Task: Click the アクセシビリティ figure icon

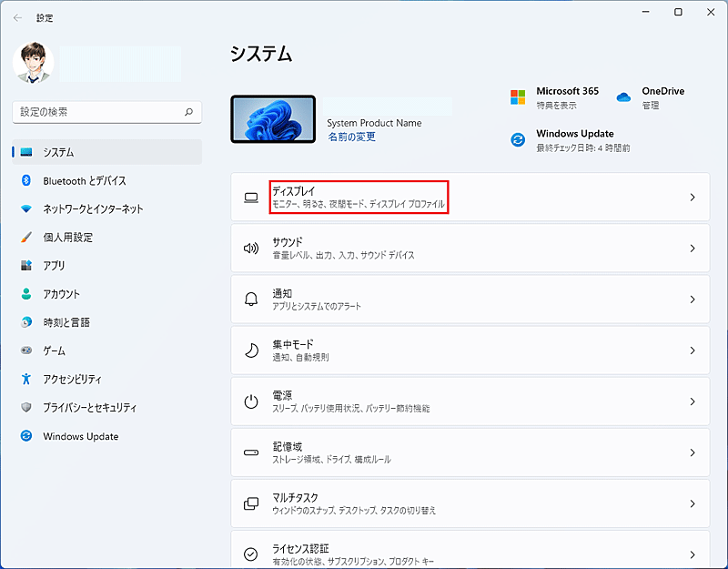Action: [26, 379]
